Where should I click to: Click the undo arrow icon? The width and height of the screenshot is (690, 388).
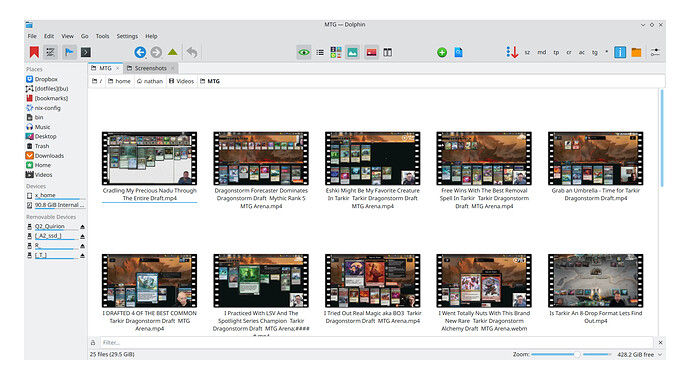192,52
